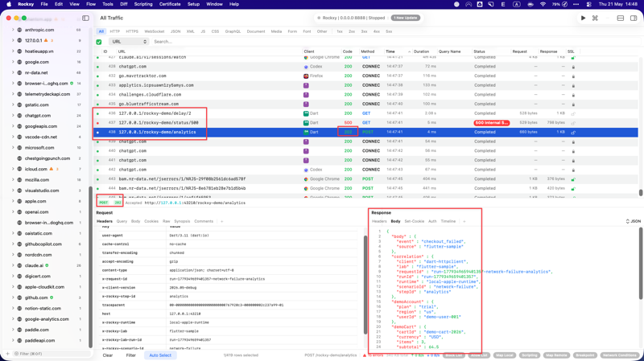This screenshot has height=361, width=644.
Task: Toggle the left sidebar icon
Action: [x=85, y=18]
